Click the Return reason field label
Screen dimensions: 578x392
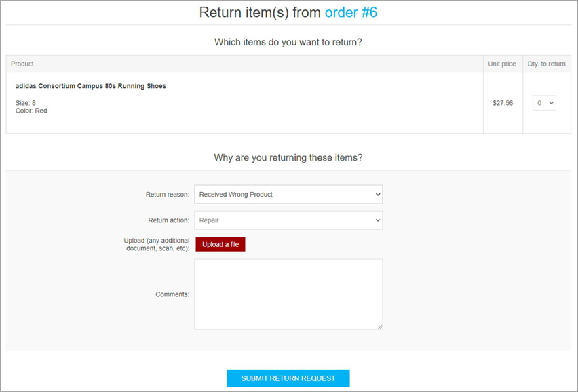[168, 194]
